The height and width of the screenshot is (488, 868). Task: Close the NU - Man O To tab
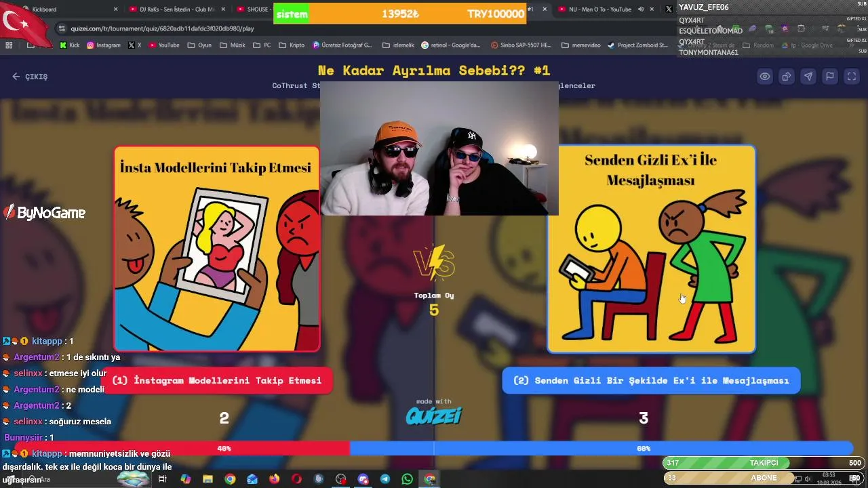coord(652,9)
